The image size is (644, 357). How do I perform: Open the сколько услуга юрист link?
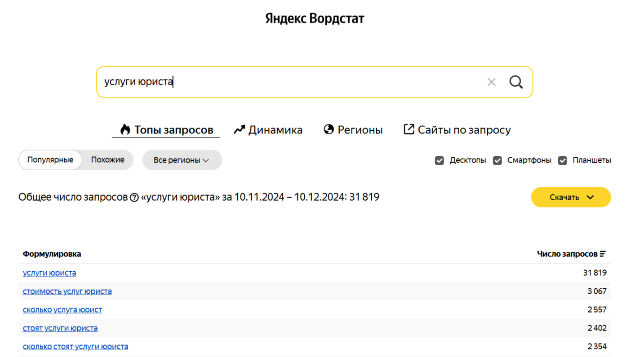[62, 309]
